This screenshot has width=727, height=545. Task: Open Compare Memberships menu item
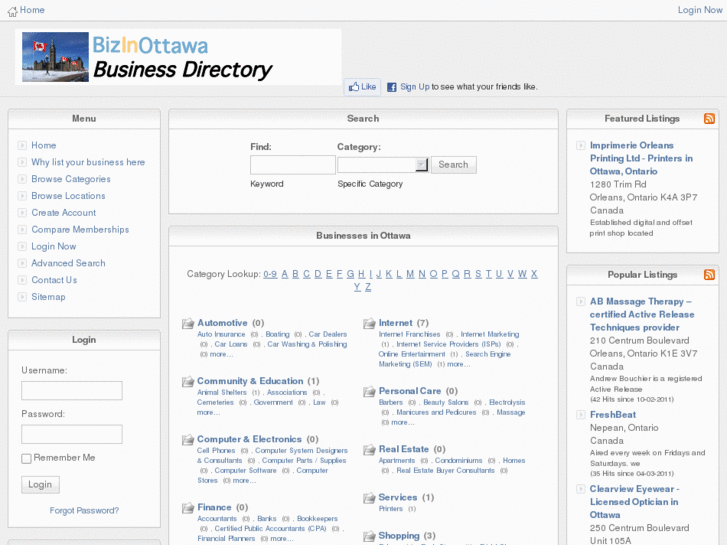80,230
